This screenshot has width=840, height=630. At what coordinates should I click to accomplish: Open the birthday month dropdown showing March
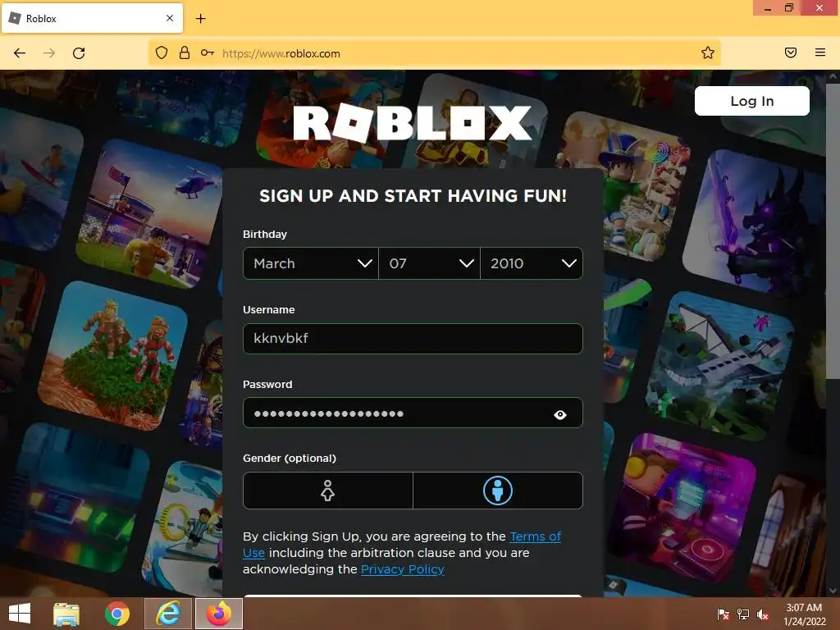311,263
